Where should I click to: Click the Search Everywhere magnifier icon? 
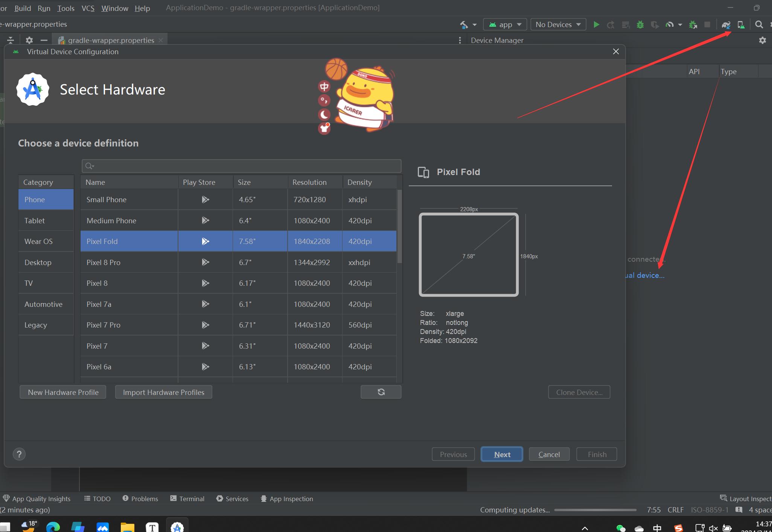click(759, 25)
